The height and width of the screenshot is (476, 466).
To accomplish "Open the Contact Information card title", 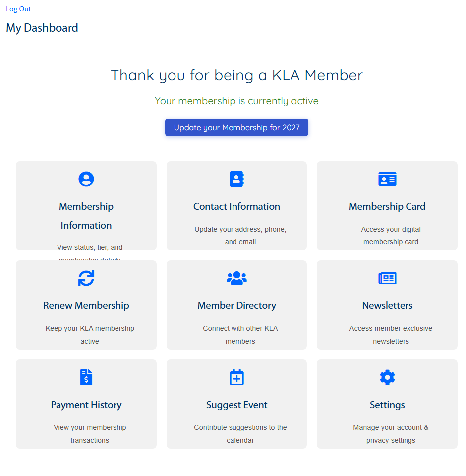I will (x=236, y=206).
